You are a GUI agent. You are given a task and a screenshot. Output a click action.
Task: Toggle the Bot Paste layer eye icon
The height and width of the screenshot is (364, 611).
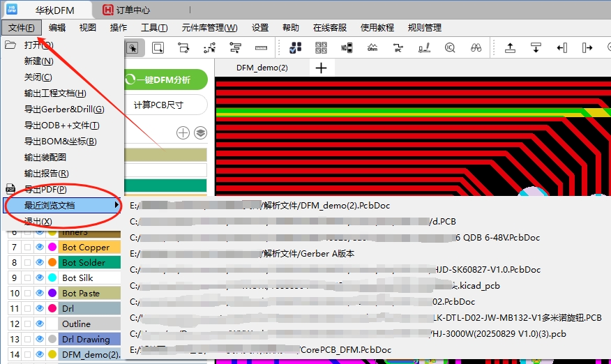click(x=40, y=293)
